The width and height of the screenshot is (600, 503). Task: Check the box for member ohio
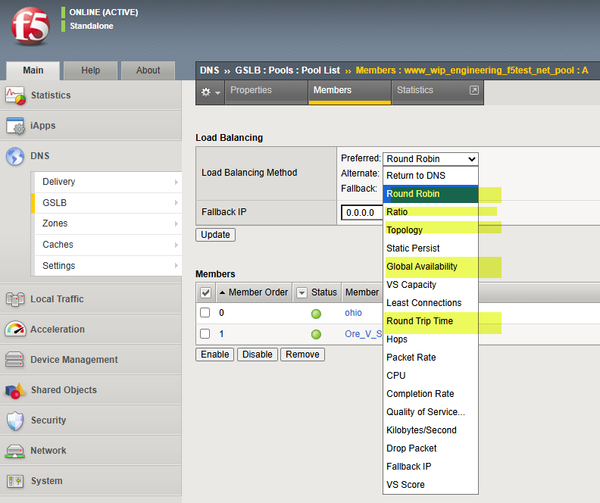click(x=205, y=313)
